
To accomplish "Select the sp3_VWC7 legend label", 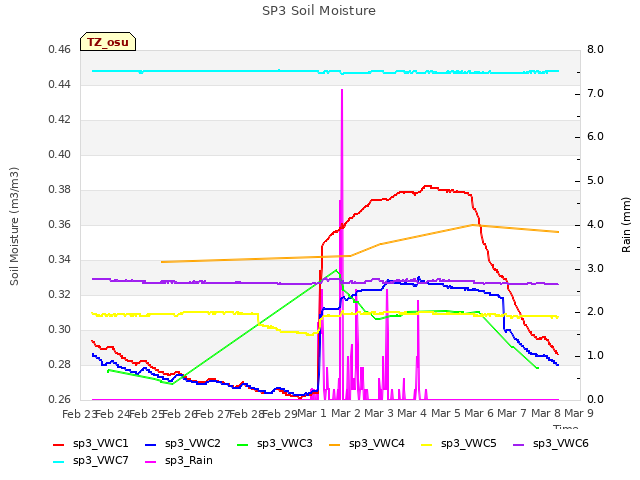I will click(x=100, y=460).
